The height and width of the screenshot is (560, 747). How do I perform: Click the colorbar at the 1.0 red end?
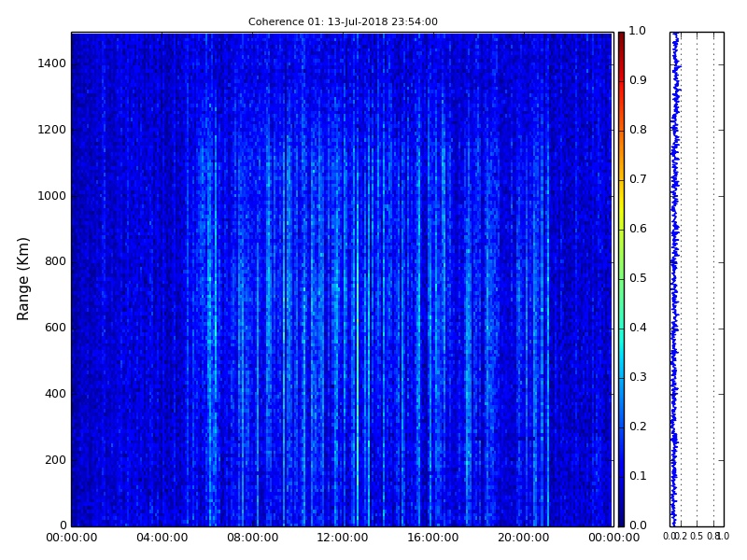pyautogui.click(x=621, y=35)
